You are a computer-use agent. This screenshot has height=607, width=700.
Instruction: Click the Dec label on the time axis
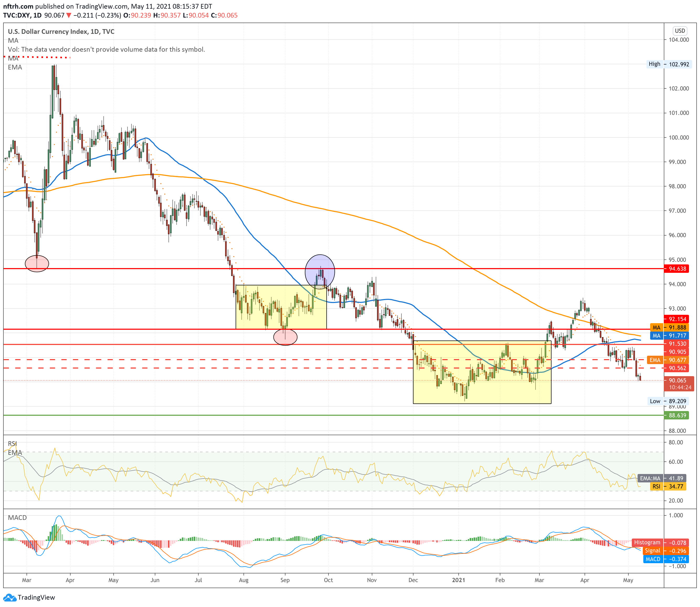pos(413,580)
